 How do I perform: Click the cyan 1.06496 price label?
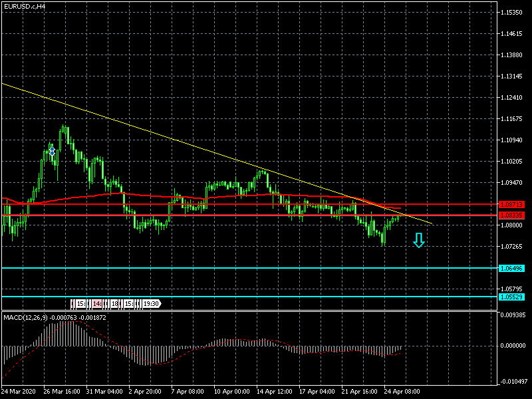[x=511, y=268]
